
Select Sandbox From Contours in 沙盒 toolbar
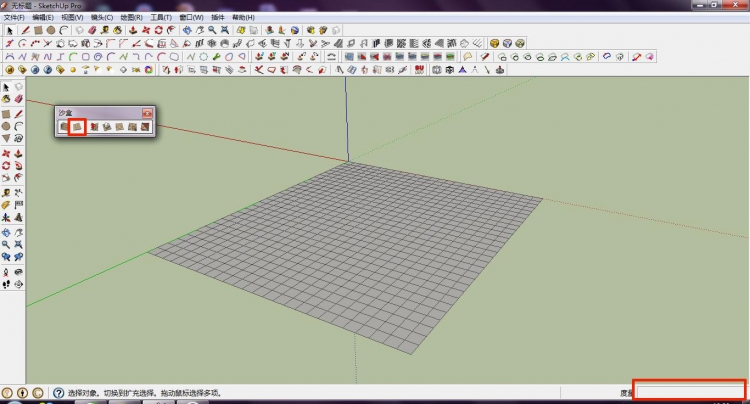click(x=64, y=127)
